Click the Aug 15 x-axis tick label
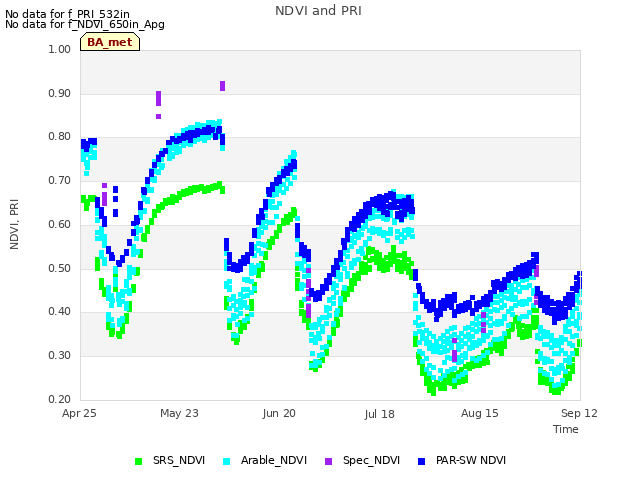640x480 pixels. point(480,413)
